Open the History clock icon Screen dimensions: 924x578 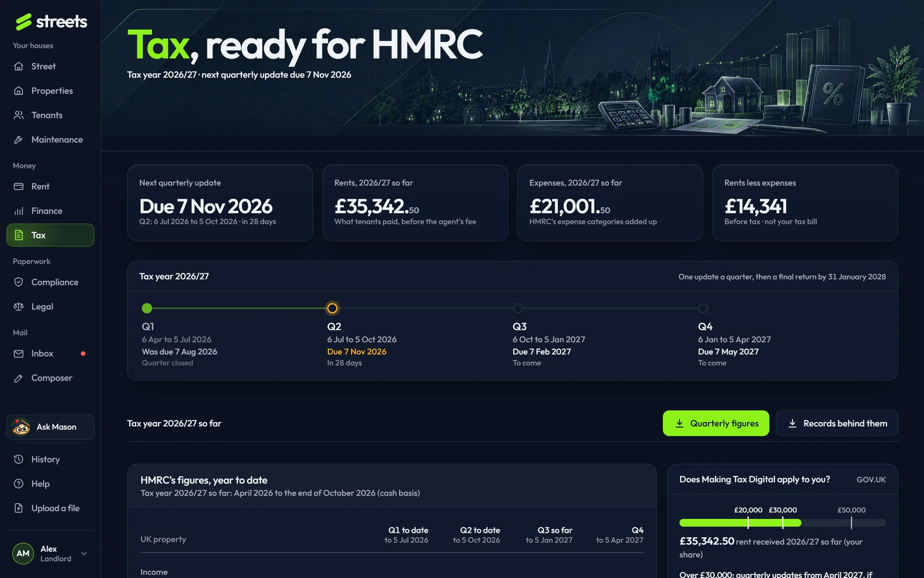point(18,459)
